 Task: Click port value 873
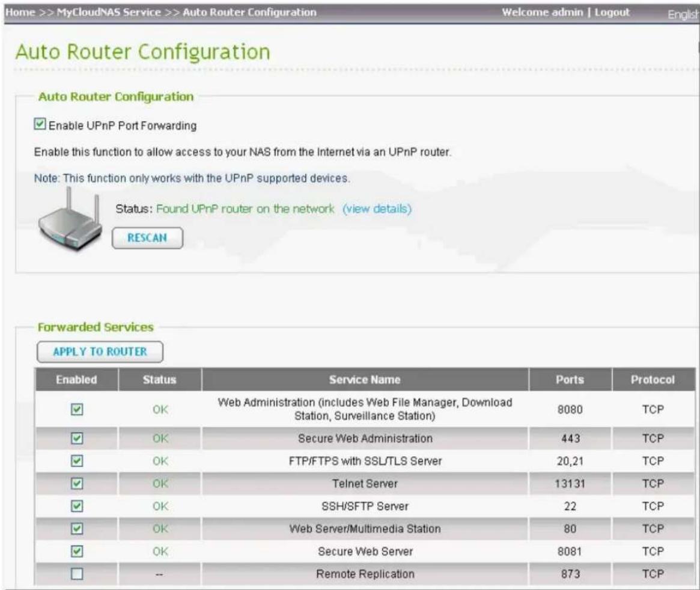(x=571, y=574)
